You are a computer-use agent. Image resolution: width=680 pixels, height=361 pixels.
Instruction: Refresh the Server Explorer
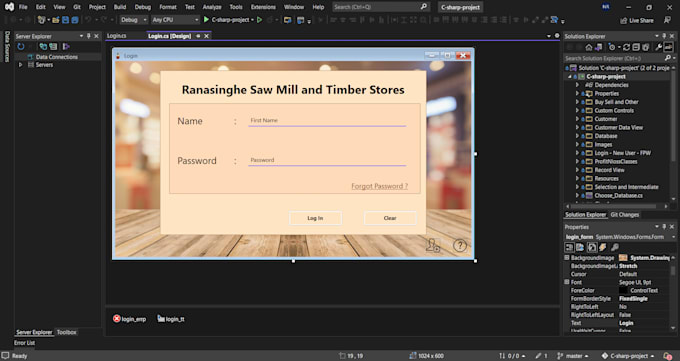(x=21, y=46)
